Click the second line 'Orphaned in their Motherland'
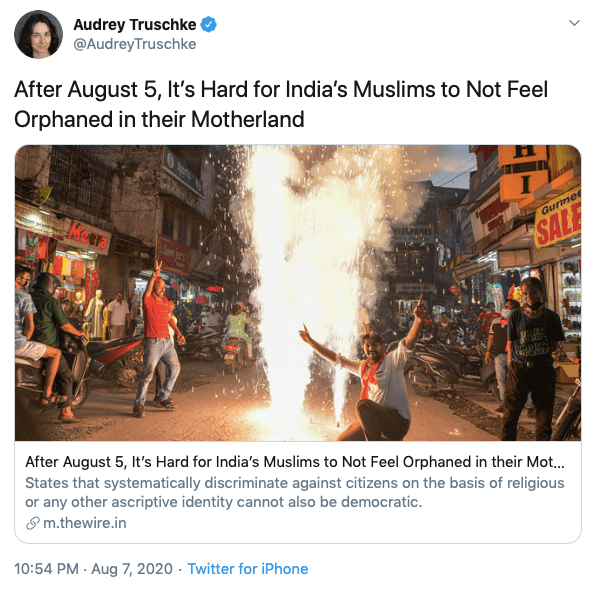590x593 pixels. 159,120
